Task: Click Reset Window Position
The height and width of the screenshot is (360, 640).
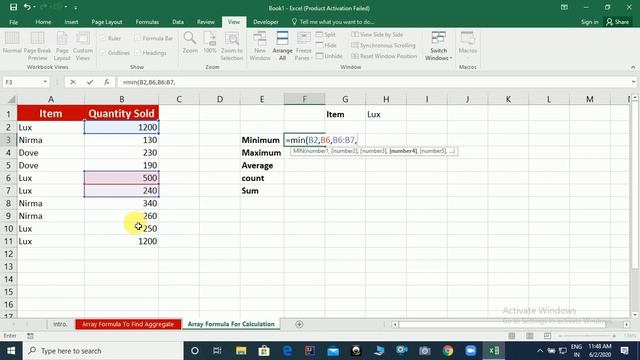Action: coord(384,56)
